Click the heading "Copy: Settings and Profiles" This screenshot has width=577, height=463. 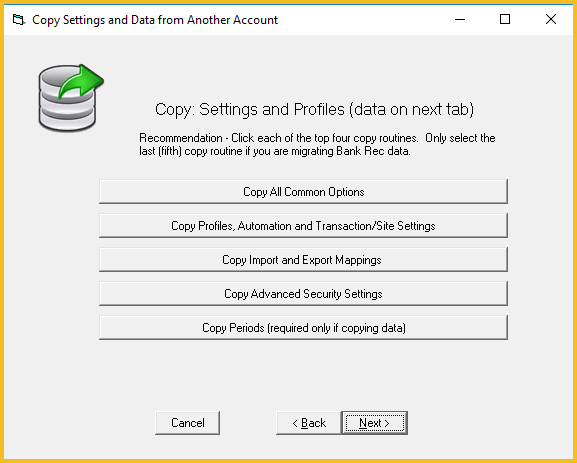click(249, 109)
